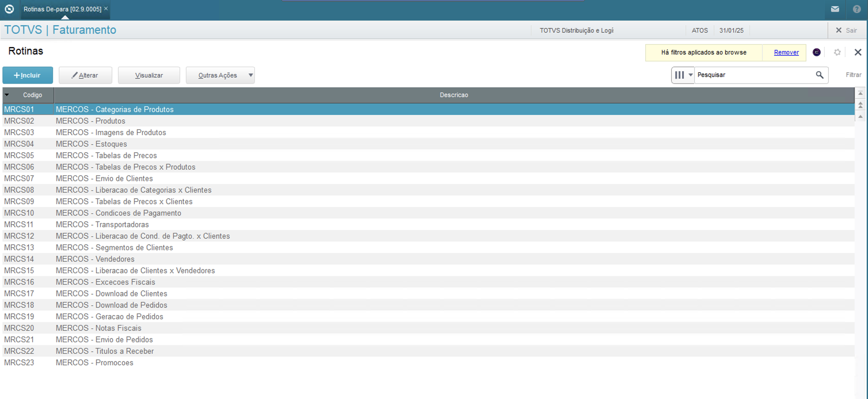The width and height of the screenshot is (868, 399).
Task: Click the TOTVS logo icon in top bar
Action: [x=9, y=9]
